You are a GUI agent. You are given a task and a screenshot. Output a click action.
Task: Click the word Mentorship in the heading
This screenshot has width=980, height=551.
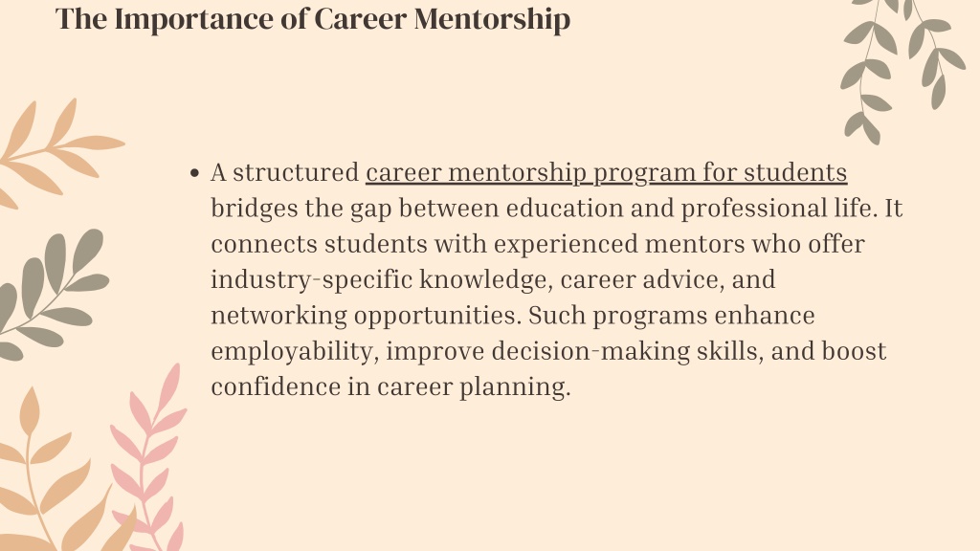click(x=492, y=19)
